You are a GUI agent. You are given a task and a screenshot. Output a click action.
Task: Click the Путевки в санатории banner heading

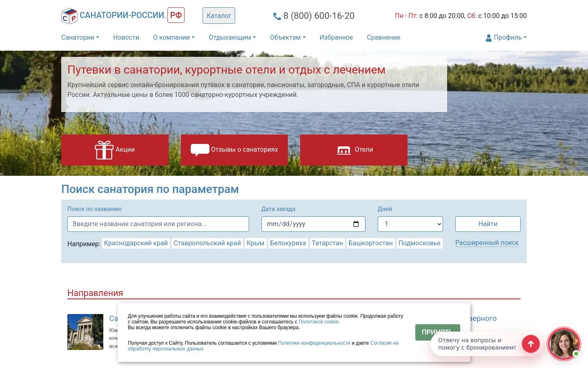click(x=226, y=70)
